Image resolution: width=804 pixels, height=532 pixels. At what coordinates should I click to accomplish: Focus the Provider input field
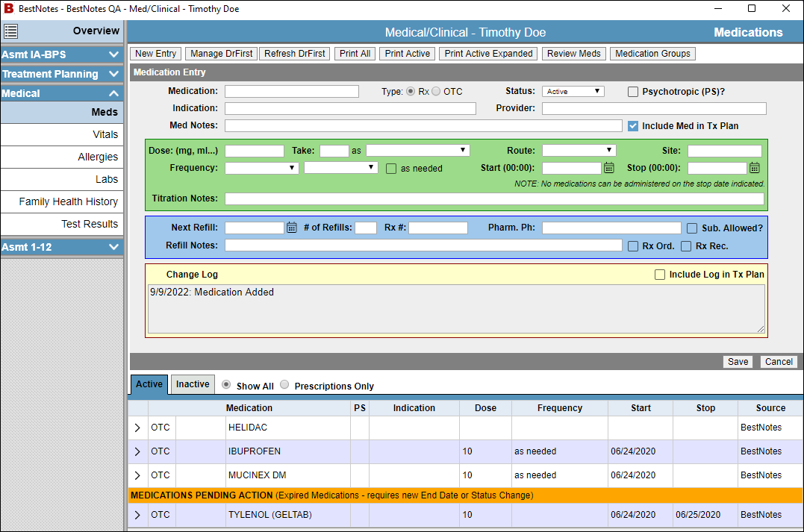[654, 109]
